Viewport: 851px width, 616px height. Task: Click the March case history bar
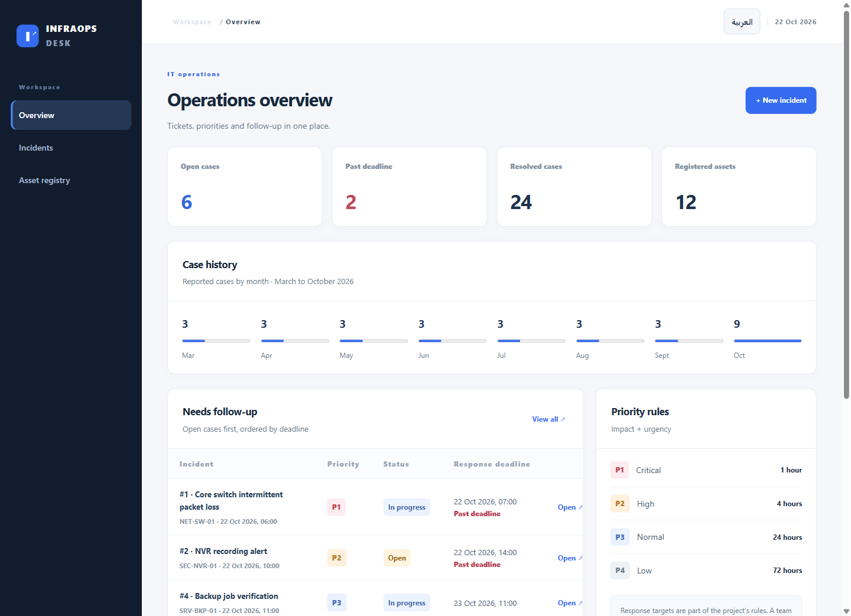pos(216,341)
